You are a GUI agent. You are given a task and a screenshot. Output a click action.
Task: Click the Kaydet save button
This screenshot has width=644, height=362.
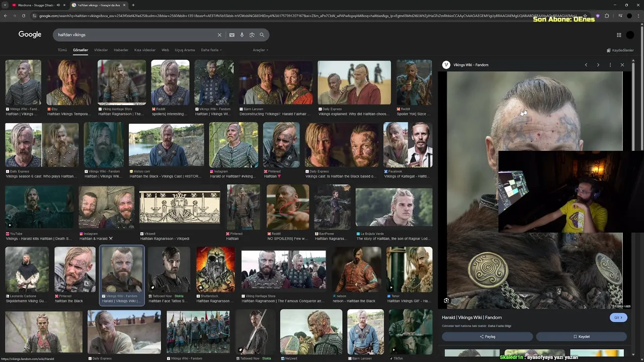click(x=582, y=337)
